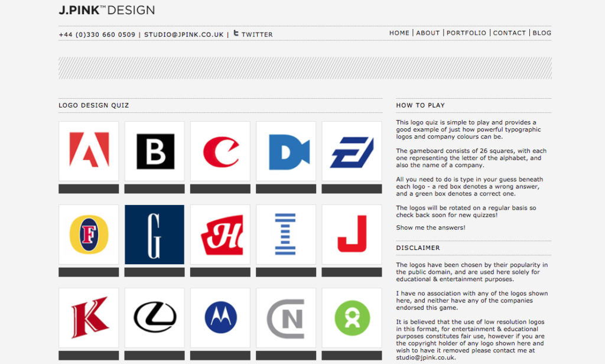Click the grey N logo
The width and height of the screenshot is (605, 364).
coord(286,318)
